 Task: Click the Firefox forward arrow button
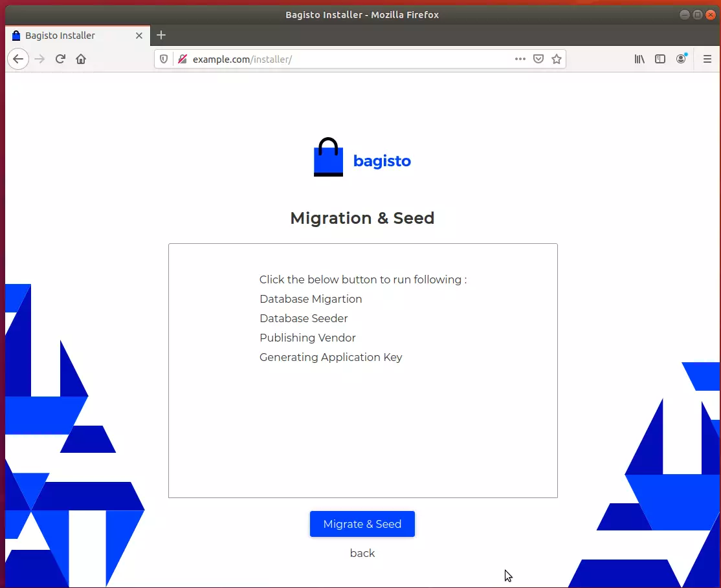39,59
